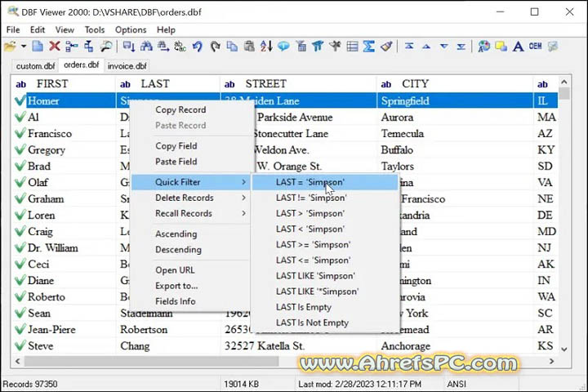The image size is (588, 392).
Task: Switch to the custom.dbf tab
Action: pos(35,66)
